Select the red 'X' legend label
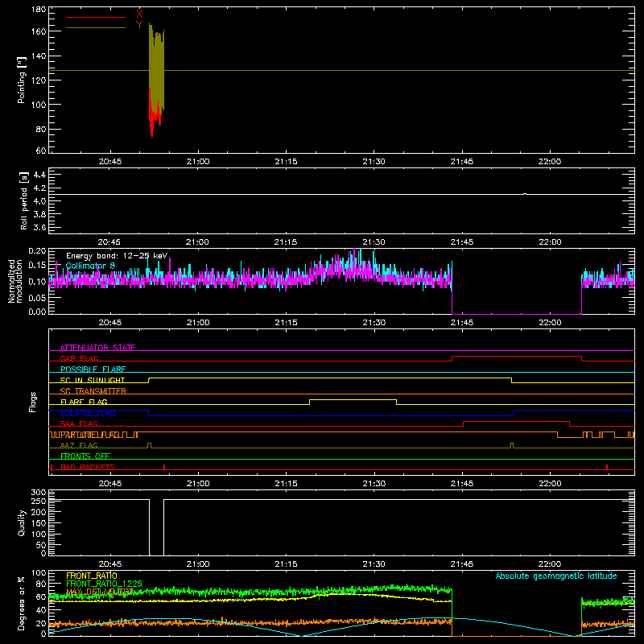The height and width of the screenshot is (644, 644). [139, 14]
